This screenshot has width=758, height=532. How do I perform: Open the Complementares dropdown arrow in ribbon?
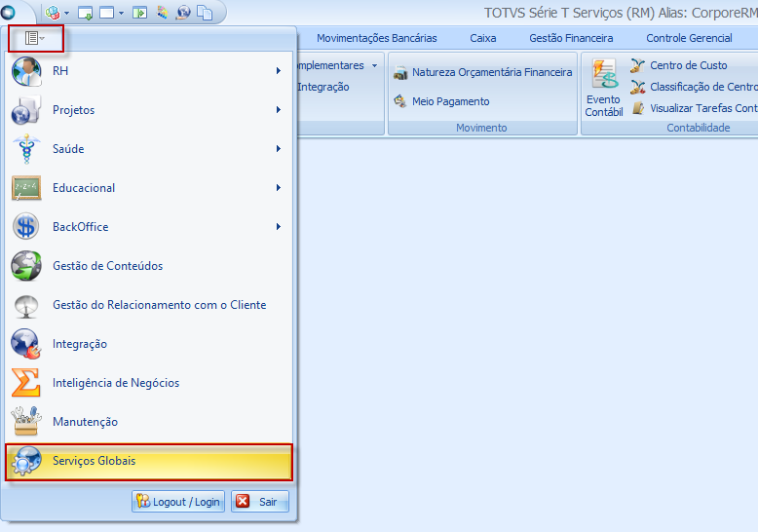375,66
